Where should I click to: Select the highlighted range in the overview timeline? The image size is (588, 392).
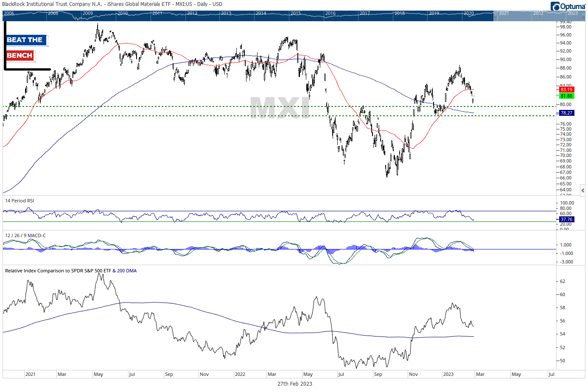click(x=540, y=16)
